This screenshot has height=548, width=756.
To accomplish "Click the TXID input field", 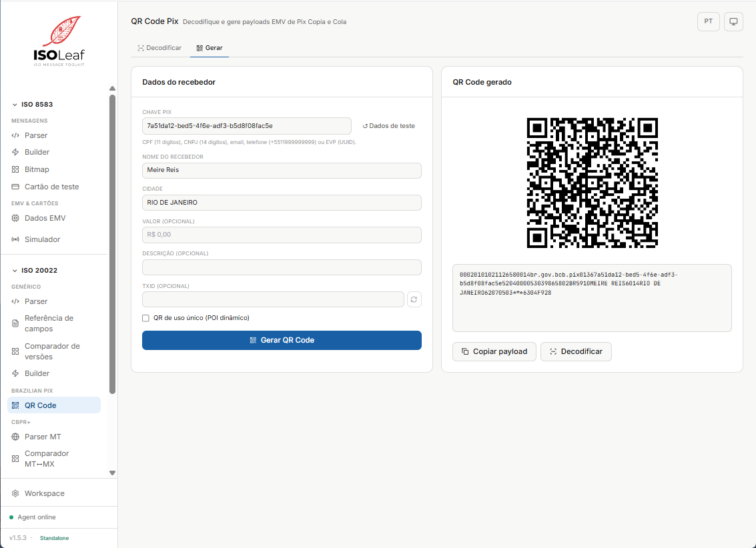I will 273,299.
